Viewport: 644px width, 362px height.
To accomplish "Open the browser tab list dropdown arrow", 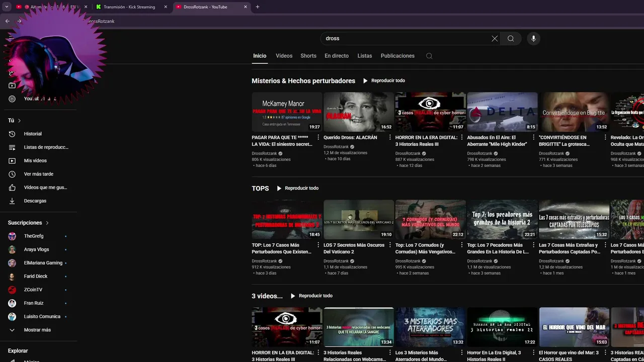I will point(7,7).
